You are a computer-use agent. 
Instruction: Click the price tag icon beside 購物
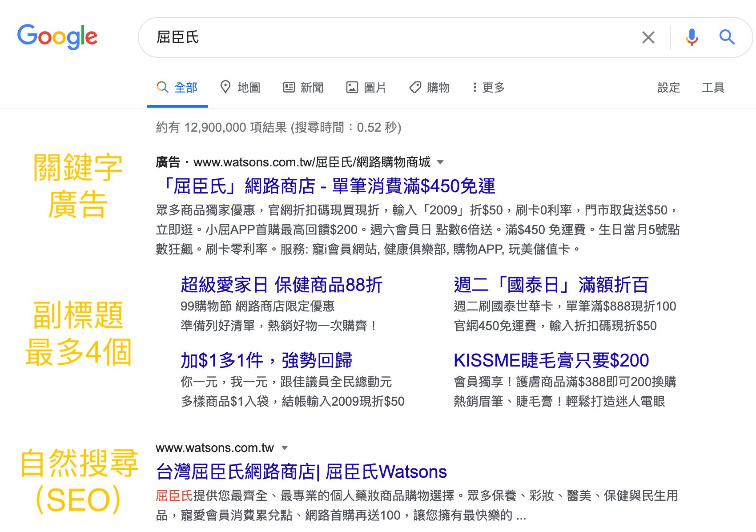tap(415, 87)
